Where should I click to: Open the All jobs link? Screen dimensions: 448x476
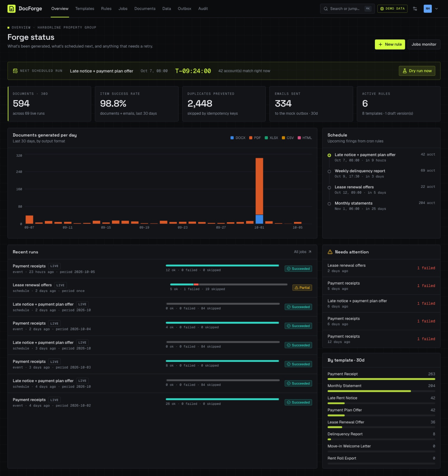click(302, 252)
